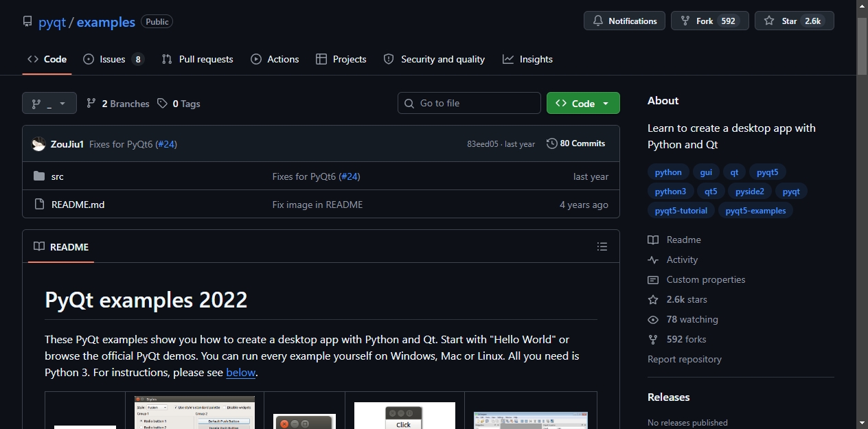Open the Projects tab
The image size is (868, 429).
[341, 59]
